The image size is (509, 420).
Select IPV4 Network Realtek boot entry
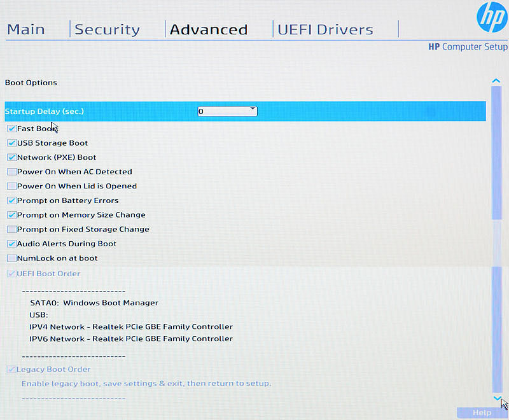pos(131,327)
